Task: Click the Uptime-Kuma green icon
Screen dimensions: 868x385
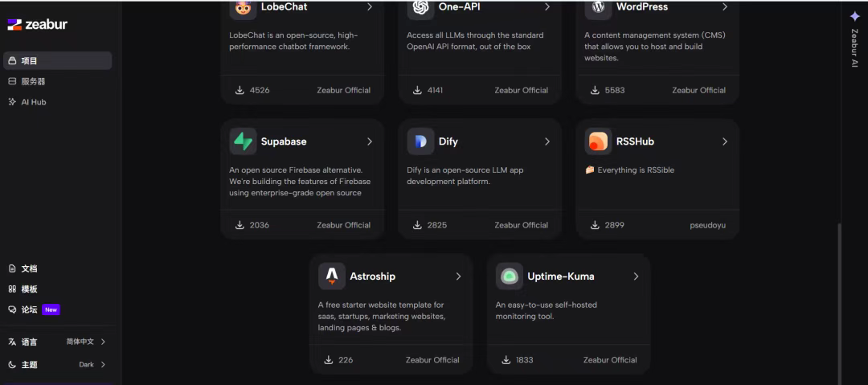Action: (x=510, y=276)
